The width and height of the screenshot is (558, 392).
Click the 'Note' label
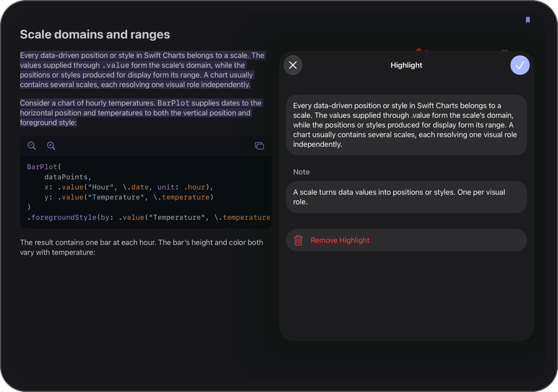tap(301, 172)
